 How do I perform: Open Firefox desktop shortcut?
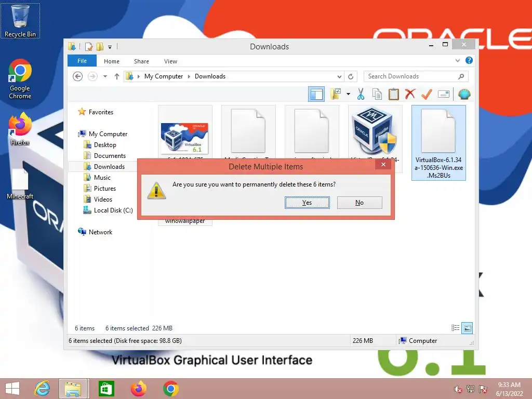(20, 129)
